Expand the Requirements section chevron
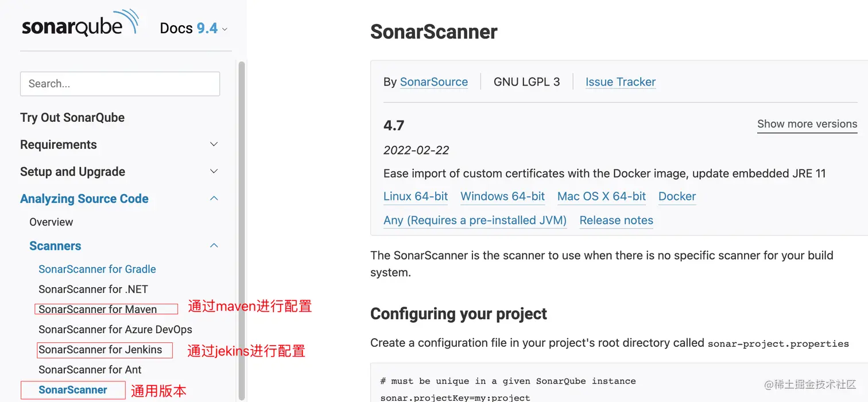The image size is (868, 402). [x=214, y=144]
